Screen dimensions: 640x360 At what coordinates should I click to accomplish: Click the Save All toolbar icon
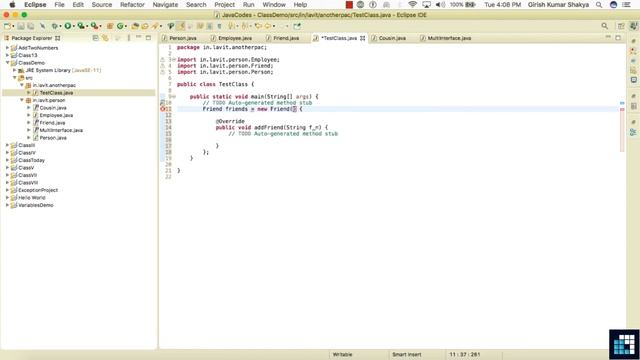point(31,26)
